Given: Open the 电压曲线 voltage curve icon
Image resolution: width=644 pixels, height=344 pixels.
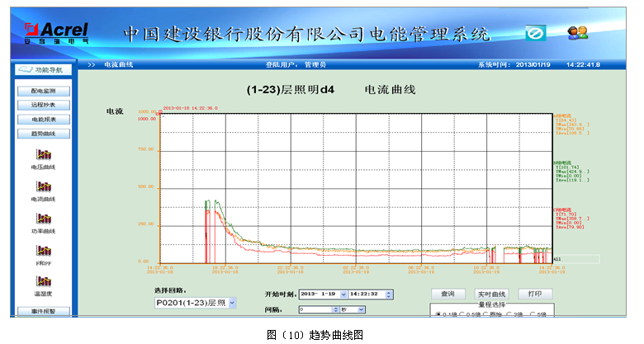Looking at the screenshot, I should (x=44, y=154).
